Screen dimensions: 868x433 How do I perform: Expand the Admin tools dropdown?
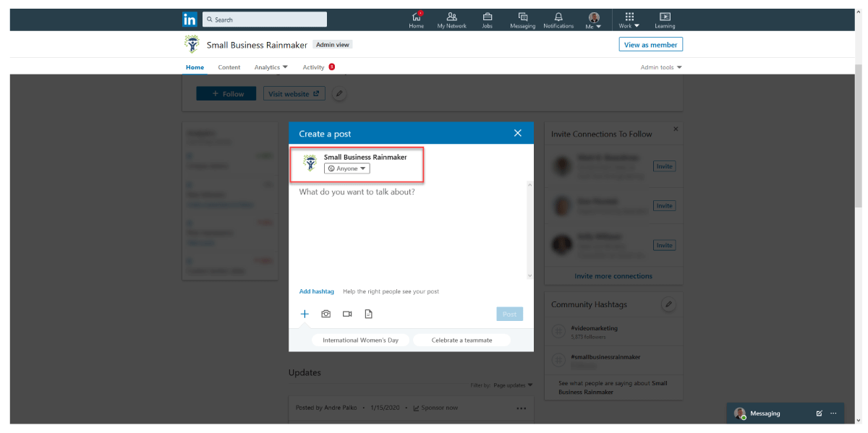[x=660, y=67]
